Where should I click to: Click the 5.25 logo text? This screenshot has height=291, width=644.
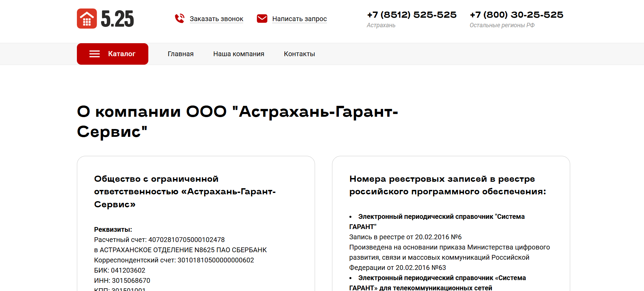[117, 19]
